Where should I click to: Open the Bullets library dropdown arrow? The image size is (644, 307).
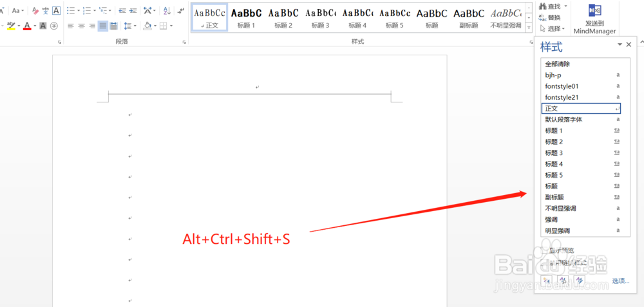(x=78, y=11)
